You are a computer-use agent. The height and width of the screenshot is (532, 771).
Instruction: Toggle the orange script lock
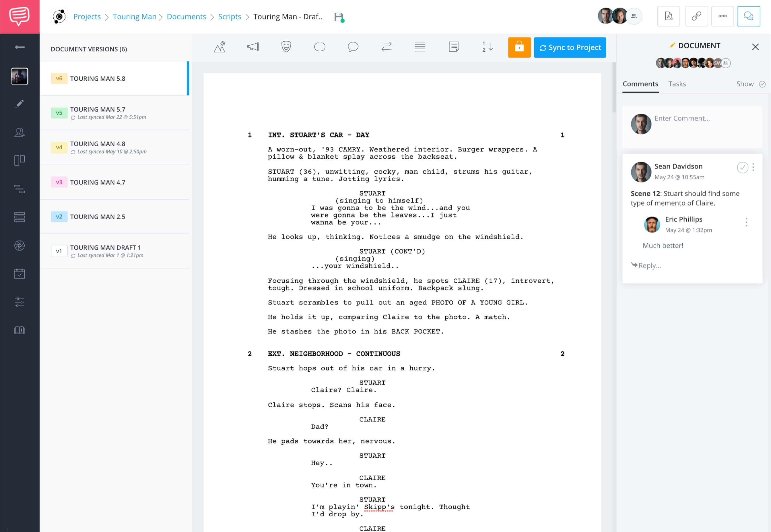pos(519,47)
